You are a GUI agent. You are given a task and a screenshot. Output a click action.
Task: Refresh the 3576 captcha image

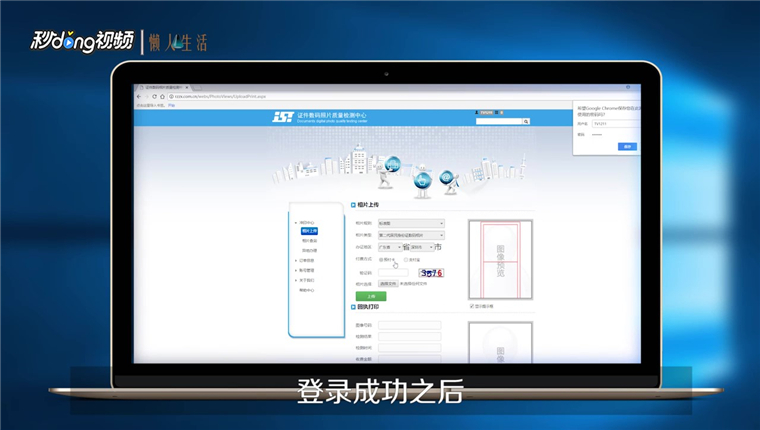tap(431, 273)
